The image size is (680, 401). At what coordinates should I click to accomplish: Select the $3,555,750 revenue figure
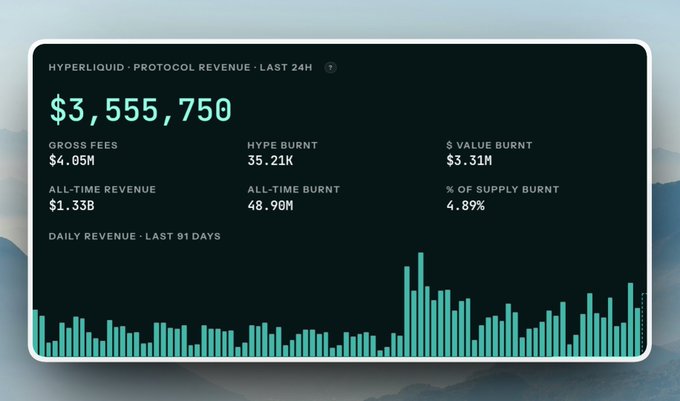tap(141, 110)
